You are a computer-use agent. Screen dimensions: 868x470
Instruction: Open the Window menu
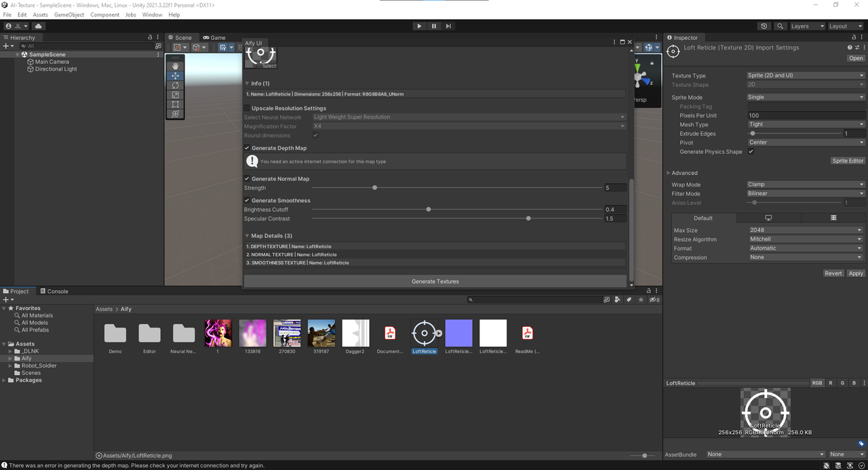(x=152, y=14)
